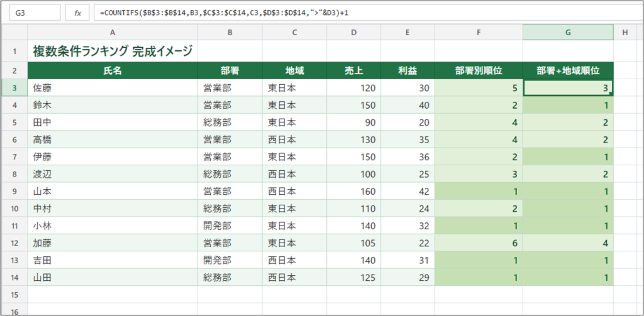The height and width of the screenshot is (316, 644).
Task: Click the fx insert function icon
Action: point(77,13)
